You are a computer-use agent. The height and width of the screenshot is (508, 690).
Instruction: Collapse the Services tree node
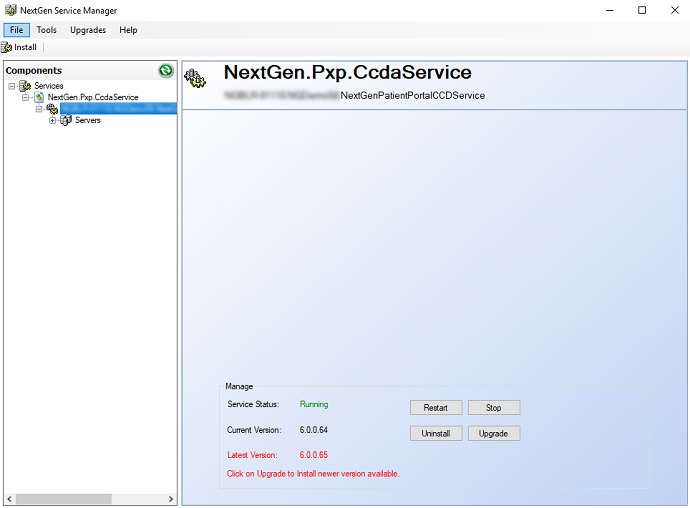[12, 86]
